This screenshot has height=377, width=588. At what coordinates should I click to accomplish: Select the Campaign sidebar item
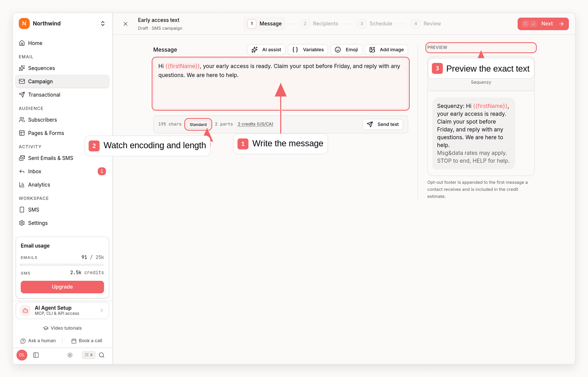pos(62,81)
